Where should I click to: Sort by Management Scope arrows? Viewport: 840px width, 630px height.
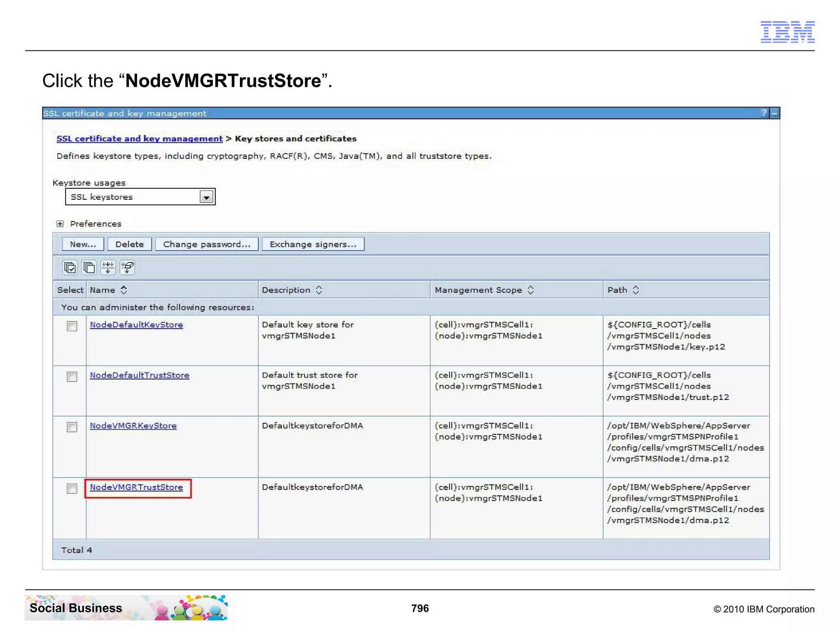pos(530,290)
